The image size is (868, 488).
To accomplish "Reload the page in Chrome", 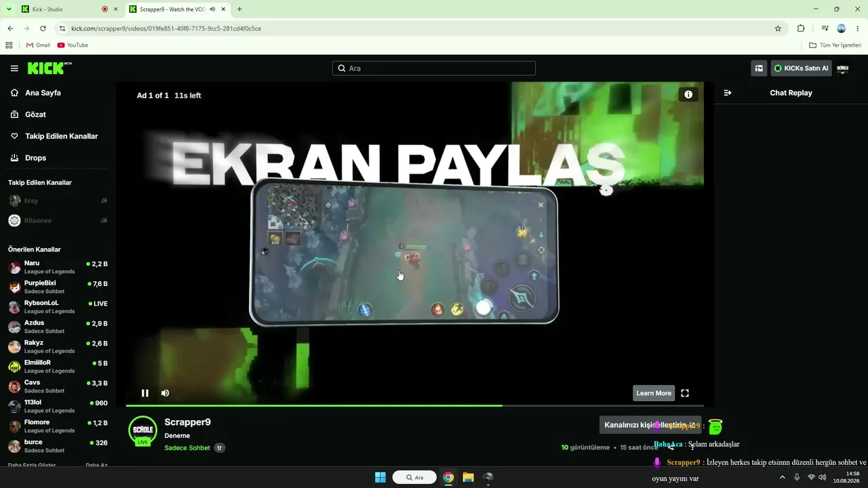I will tap(43, 28).
